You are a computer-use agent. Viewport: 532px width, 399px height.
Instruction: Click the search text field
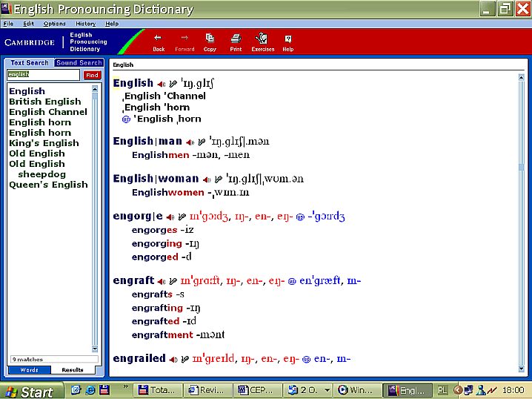click(x=44, y=75)
